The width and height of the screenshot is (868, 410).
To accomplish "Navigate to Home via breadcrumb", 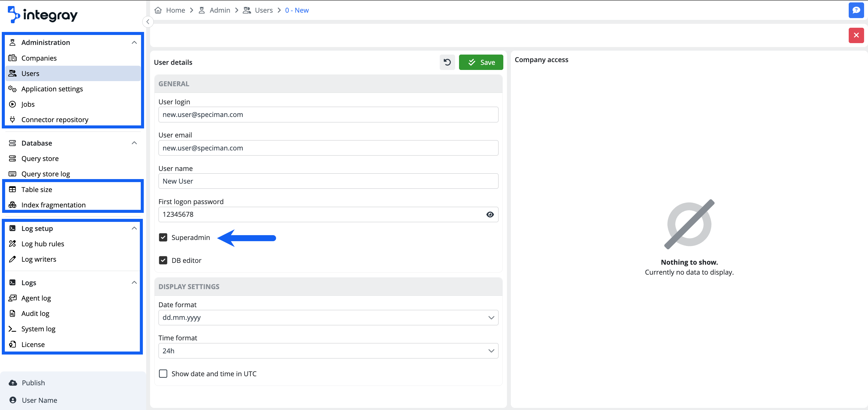I will 175,10.
